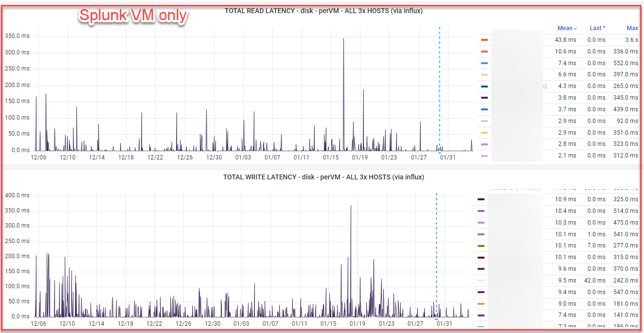Image resolution: width=644 pixels, height=333 pixels.
Task: Click the orange swatch in the 181.0 ms max row
Action: click(481, 304)
